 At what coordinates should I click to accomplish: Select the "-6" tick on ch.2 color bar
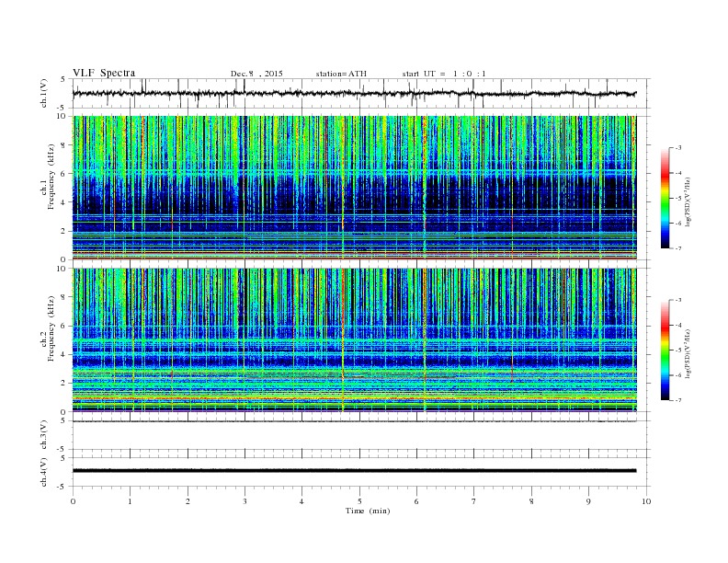[678, 375]
